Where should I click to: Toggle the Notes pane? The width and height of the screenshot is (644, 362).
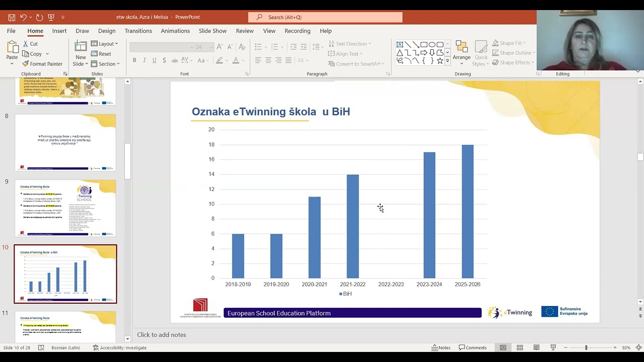click(441, 347)
